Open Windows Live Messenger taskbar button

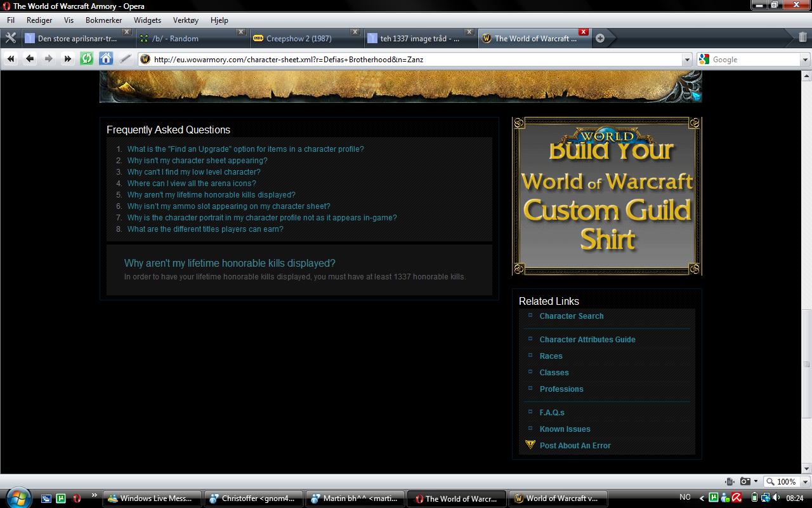152,498
